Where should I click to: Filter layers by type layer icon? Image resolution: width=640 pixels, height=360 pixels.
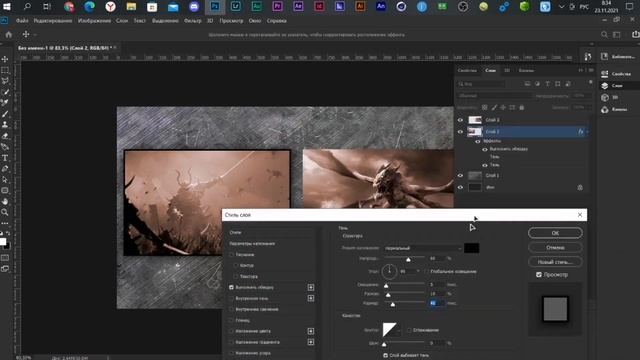[x=547, y=84]
